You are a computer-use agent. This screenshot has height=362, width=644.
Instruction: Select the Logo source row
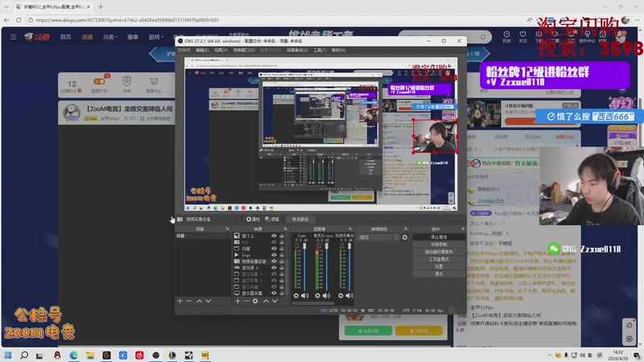click(259, 255)
